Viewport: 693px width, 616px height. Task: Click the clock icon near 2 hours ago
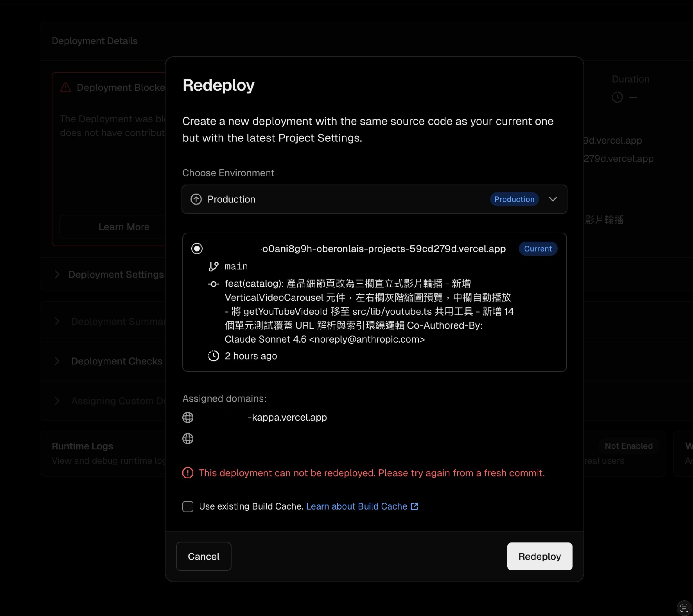pos(213,356)
